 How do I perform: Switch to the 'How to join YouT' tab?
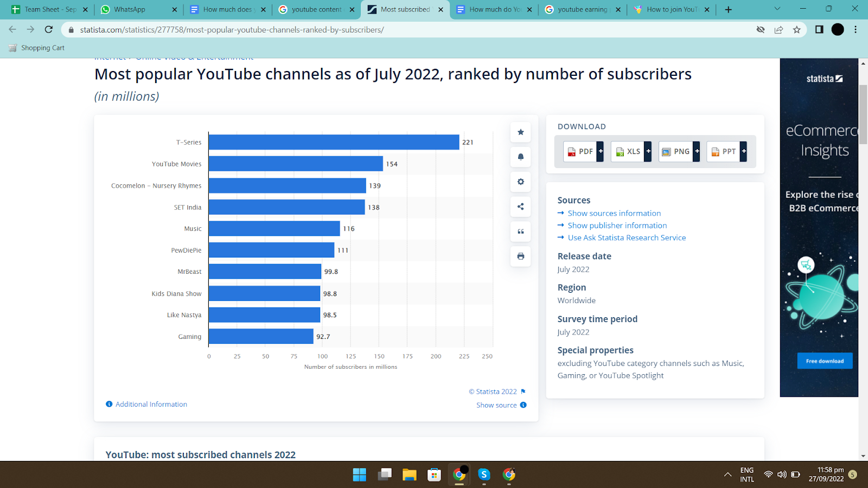(671, 9)
